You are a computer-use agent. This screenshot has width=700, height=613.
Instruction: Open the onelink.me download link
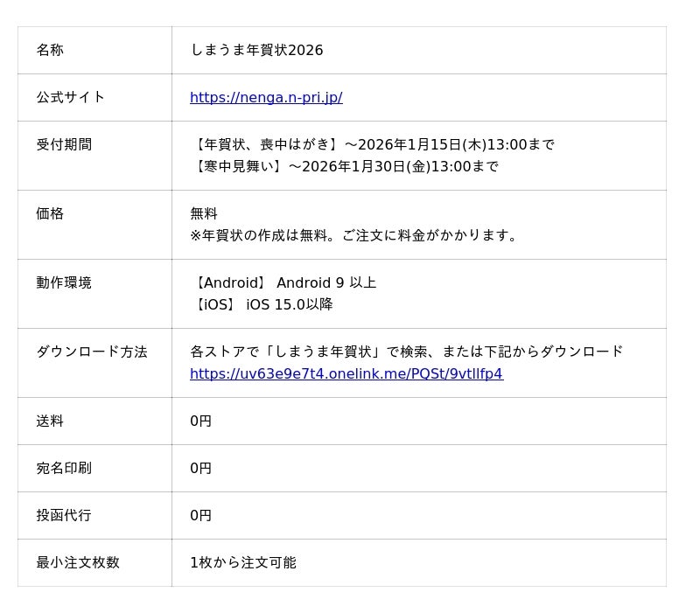coord(346,373)
